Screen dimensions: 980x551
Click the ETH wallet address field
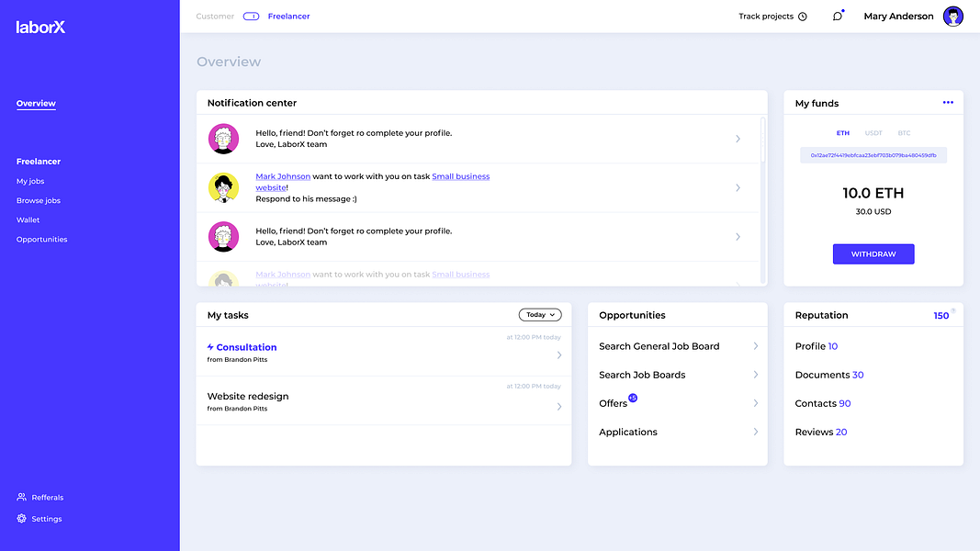tap(873, 155)
